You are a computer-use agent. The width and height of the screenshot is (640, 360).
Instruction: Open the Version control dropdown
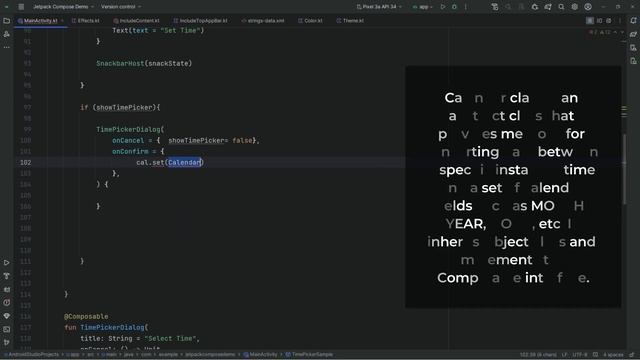tap(121, 7)
